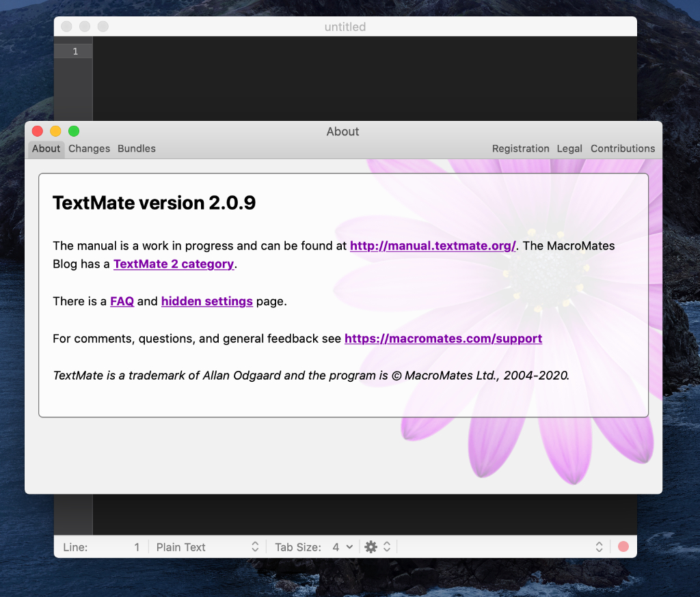Click the trademark copyright notice text
The width and height of the screenshot is (700, 597).
[311, 376]
